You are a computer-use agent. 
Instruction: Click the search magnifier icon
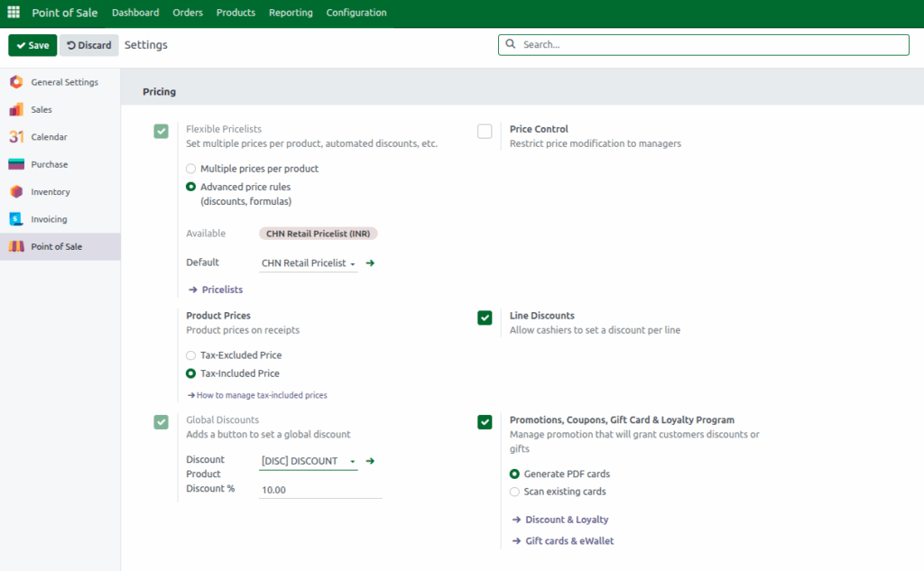coord(511,44)
